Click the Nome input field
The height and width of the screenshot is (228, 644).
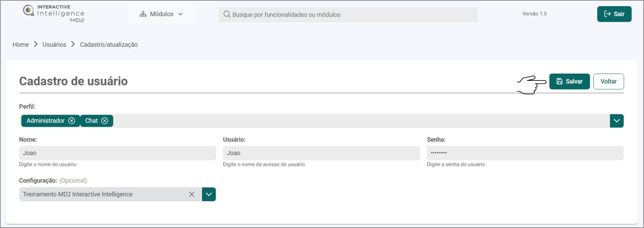[x=117, y=153]
